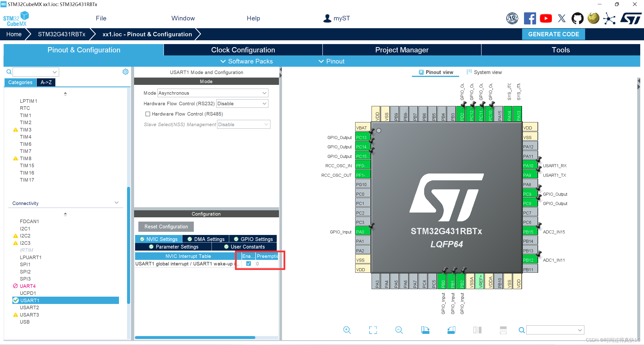This screenshot has width=644, height=345.
Task: Zoom out of the chip pinout
Action: (399, 330)
